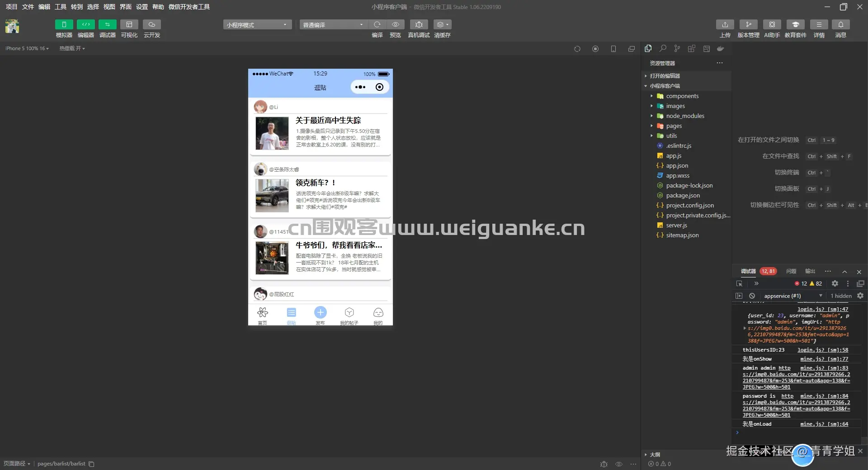868x470 pixels.
Task: Toggle the Simulator panel button
Action: click(64, 24)
